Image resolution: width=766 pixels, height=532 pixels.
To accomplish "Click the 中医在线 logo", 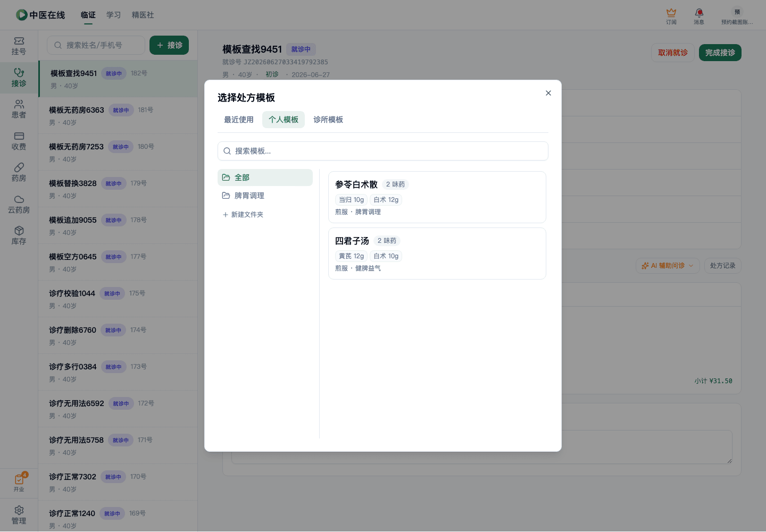I will [40, 15].
